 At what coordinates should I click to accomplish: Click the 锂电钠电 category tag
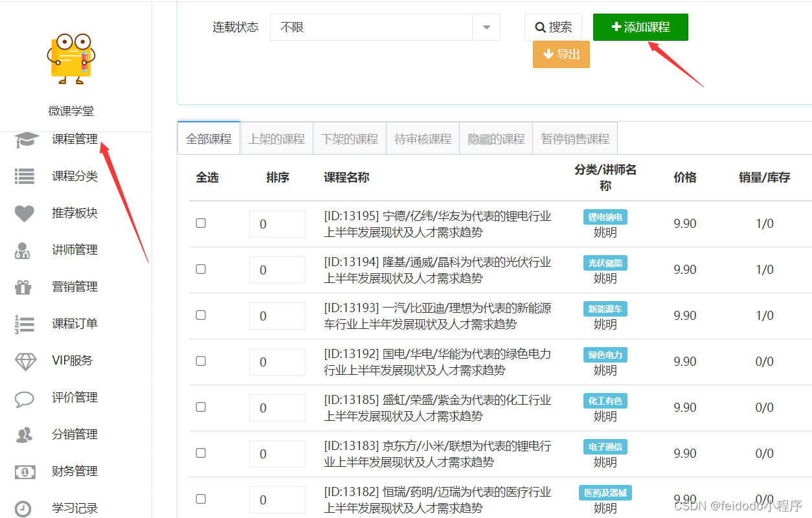[x=605, y=218]
